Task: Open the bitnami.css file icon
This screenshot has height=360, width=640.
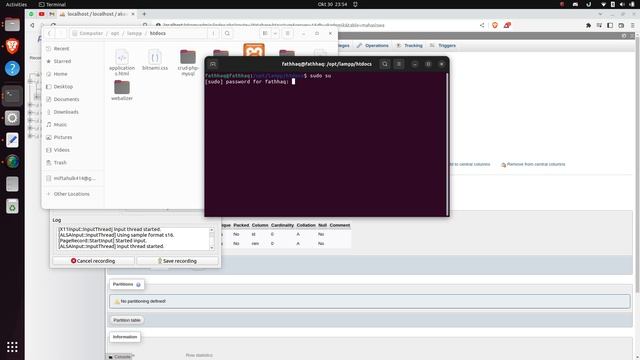Action: click(155, 60)
